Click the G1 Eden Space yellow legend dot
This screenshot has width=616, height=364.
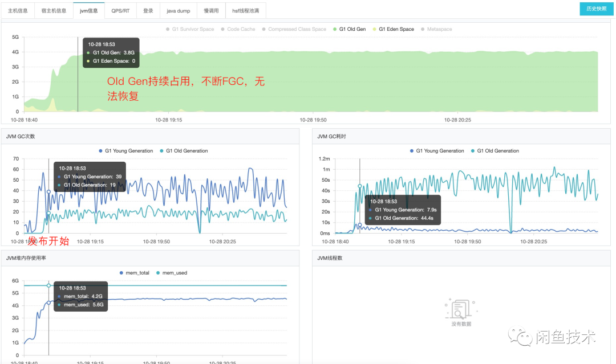click(x=374, y=29)
